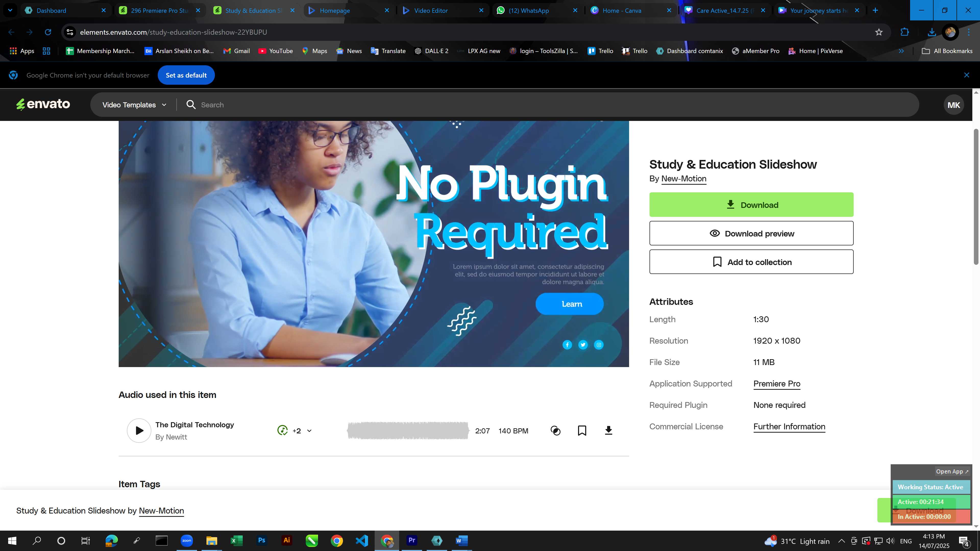Screen dimensions: 980x551
Task: Close the Study & Education browser tab
Action: [292, 10]
